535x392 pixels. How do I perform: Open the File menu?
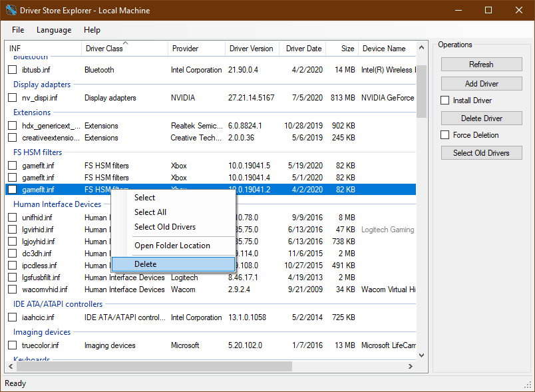(17, 29)
